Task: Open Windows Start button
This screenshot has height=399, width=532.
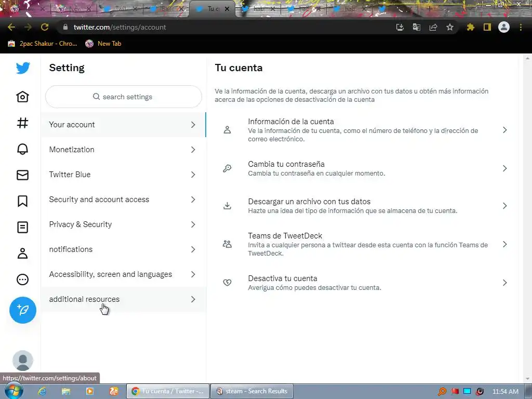Action: (14, 391)
